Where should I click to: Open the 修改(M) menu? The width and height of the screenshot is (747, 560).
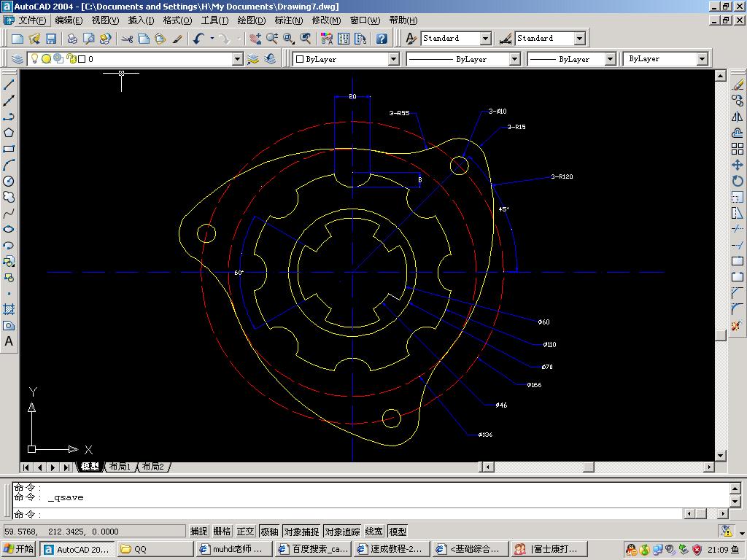[x=326, y=20]
